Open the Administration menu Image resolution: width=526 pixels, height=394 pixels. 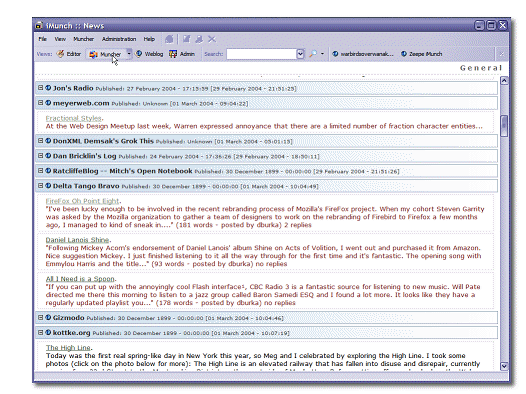click(x=119, y=39)
